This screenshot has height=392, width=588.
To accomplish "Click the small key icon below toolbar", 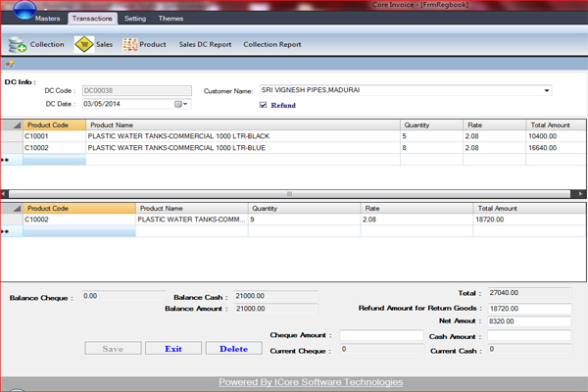I will point(9,64).
